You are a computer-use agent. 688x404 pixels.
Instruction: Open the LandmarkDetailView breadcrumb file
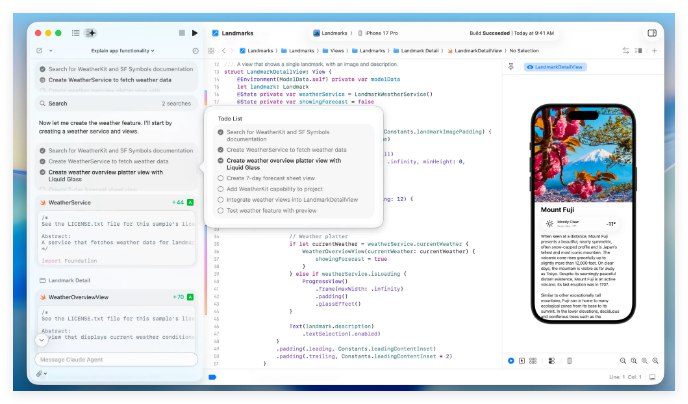click(x=475, y=51)
